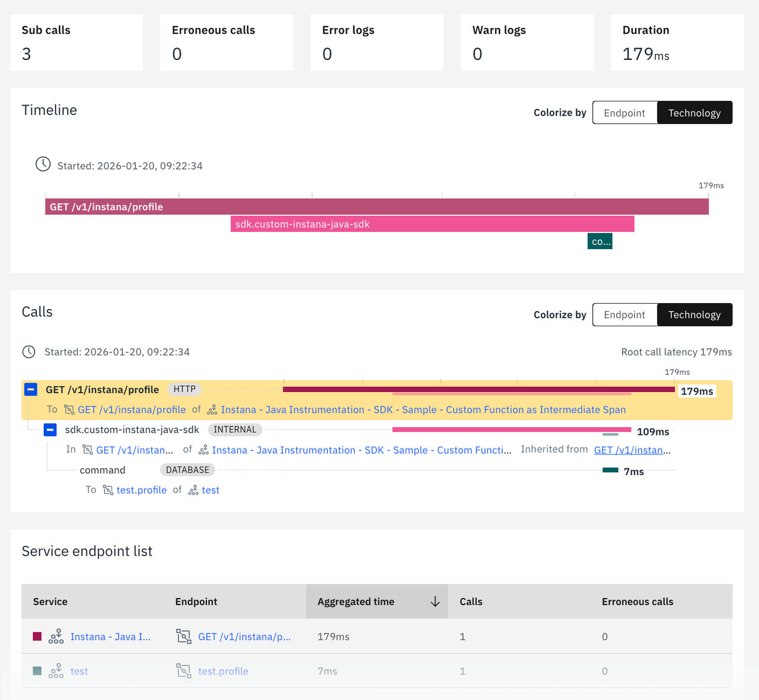Click the Sub calls summary card
Image resolution: width=759 pixels, height=700 pixels.
(76, 43)
